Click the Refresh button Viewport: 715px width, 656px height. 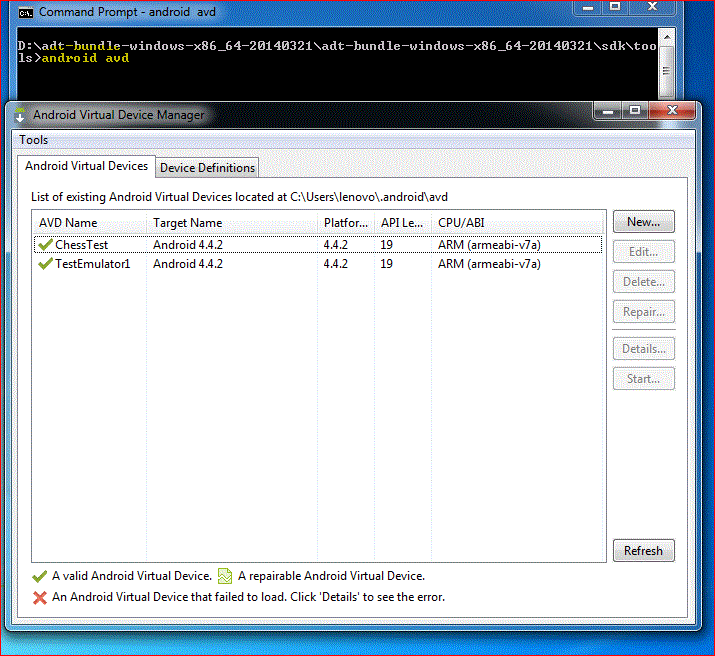coord(643,551)
